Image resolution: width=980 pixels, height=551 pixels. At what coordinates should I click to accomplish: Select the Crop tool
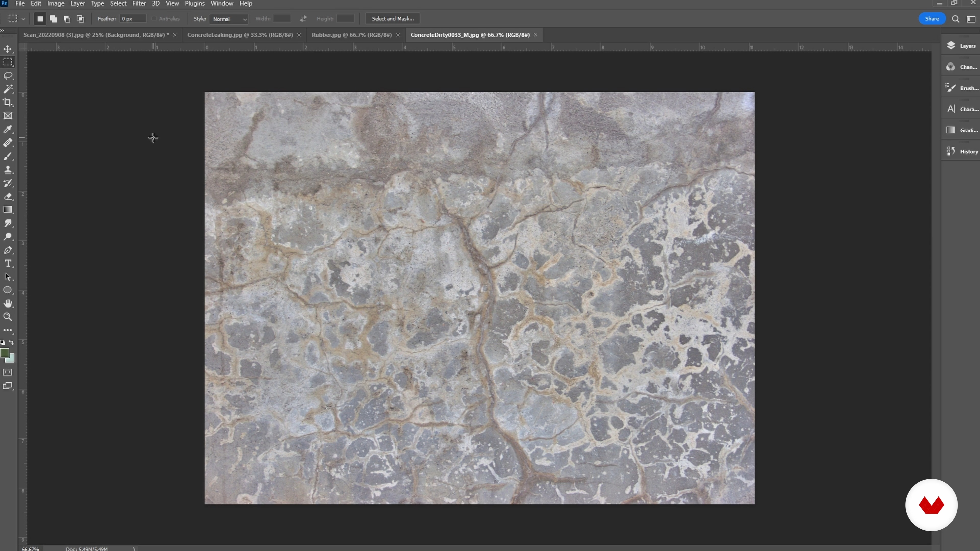8,102
